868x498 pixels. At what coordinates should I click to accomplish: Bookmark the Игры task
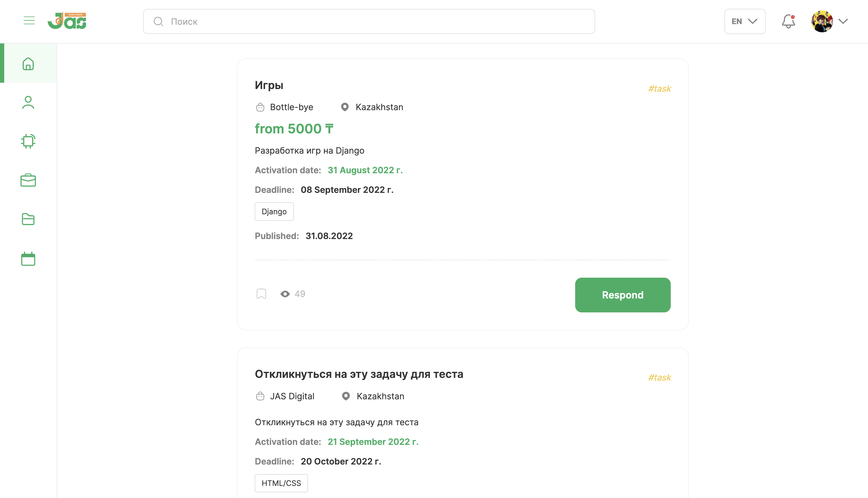261,293
